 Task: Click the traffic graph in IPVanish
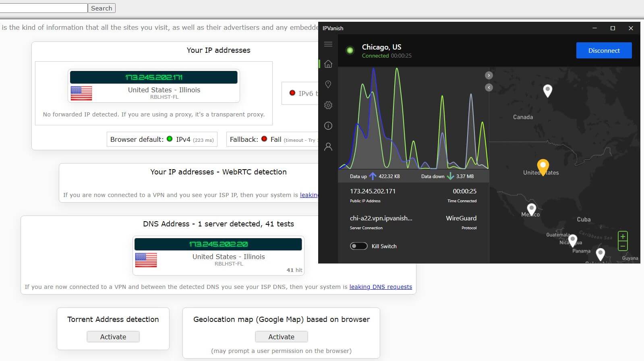pyautogui.click(x=413, y=118)
